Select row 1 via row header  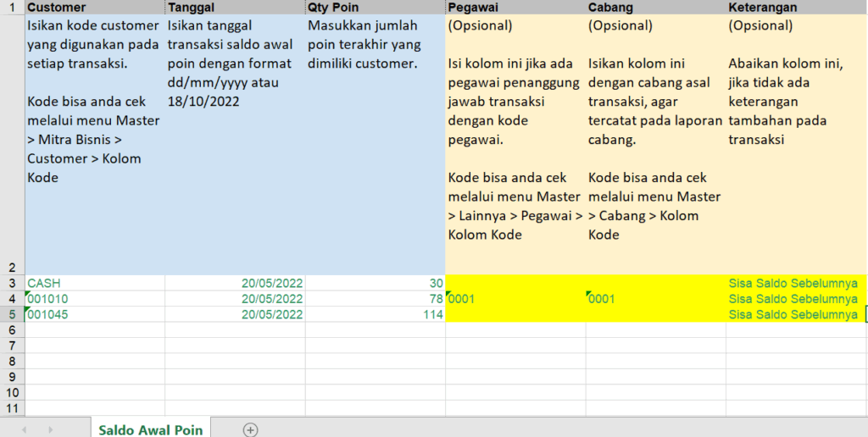pos(12,8)
